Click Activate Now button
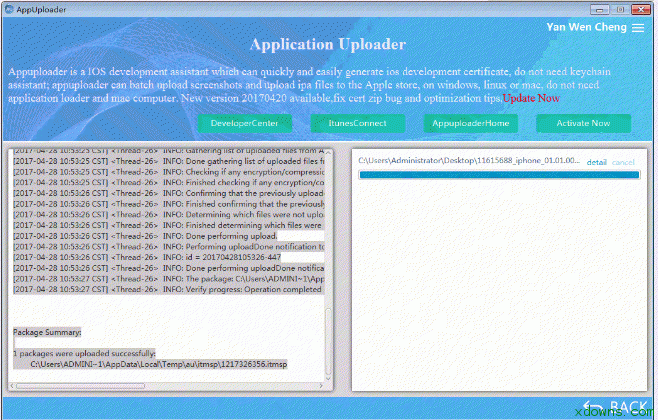The width and height of the screenshot is (658, 420). tap(583, 123)
